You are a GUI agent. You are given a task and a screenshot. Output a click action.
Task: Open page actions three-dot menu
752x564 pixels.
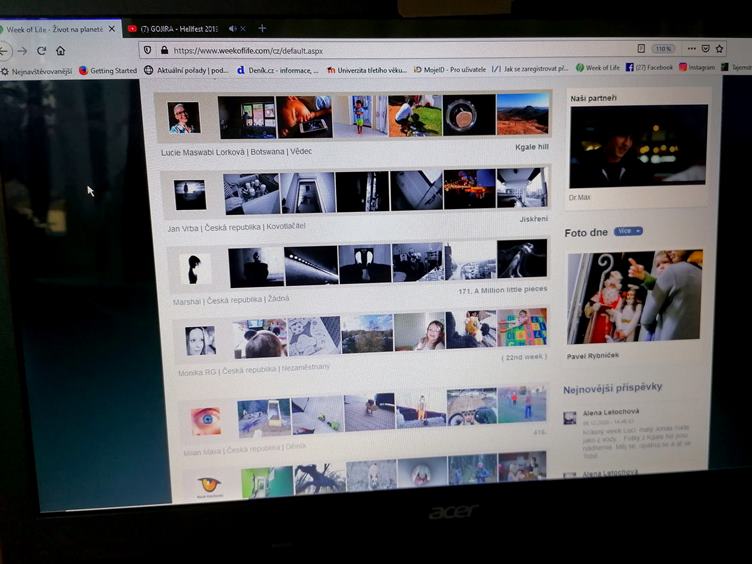pos(691,48)
